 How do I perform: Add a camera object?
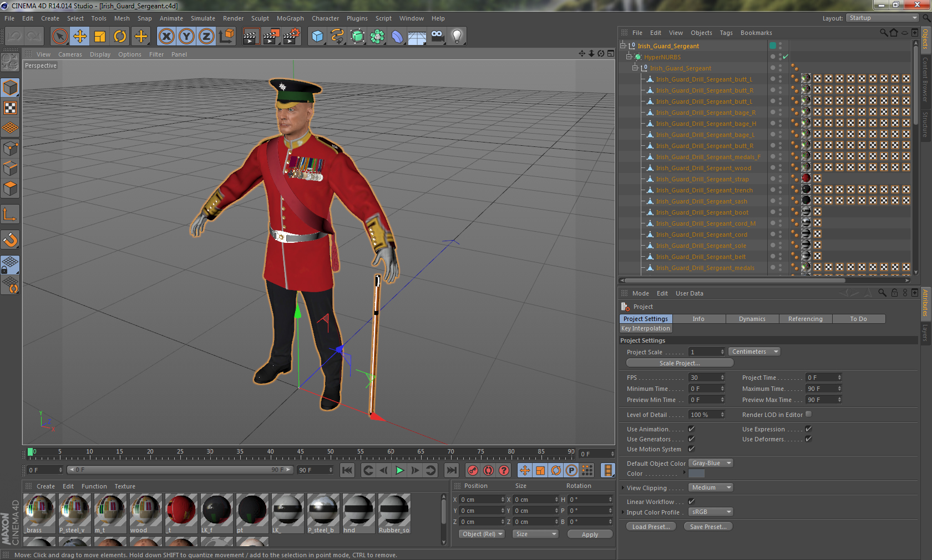coord(437,37)
